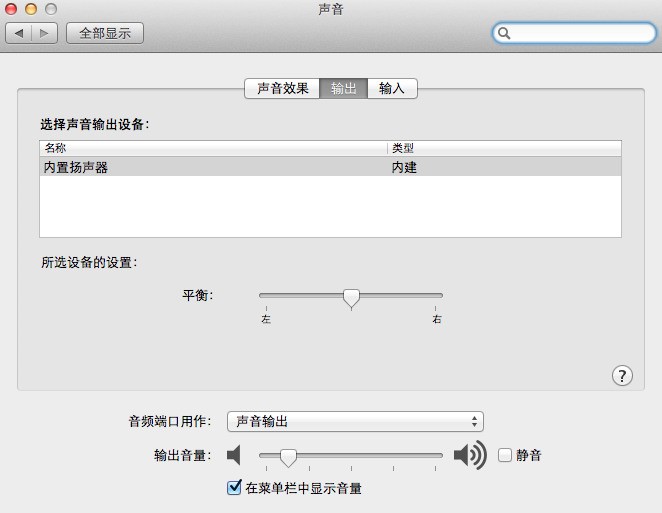This screenshot has width=662, height=513.
Task: Close the 声音 window with red button
Action: pos(11,9)
